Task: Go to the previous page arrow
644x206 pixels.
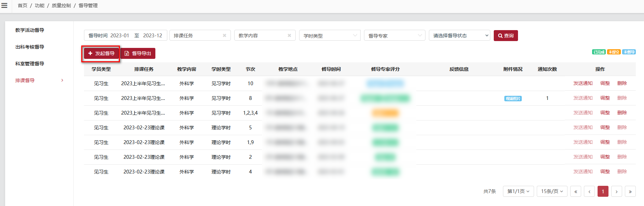Action: 589,192
